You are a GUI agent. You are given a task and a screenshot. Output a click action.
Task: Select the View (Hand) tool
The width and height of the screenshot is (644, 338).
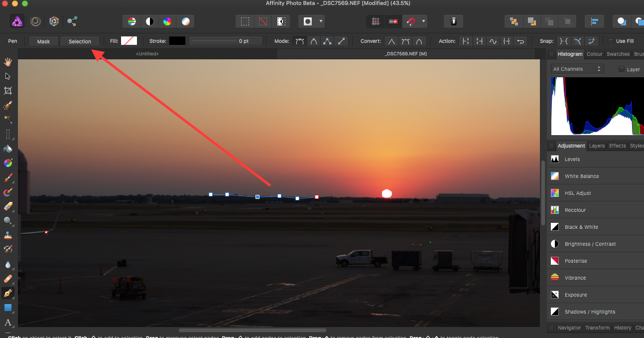[7, 61]
